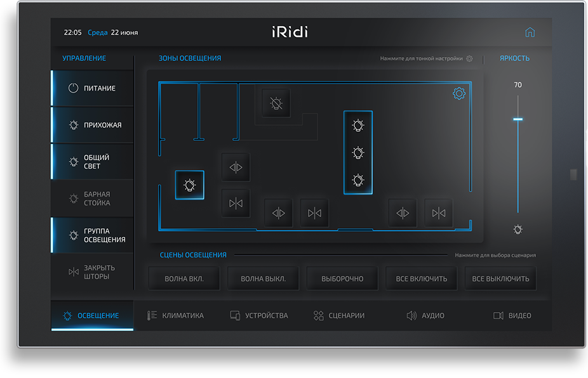
Task: Click the bottom center curtain-open icon
Action: click(278, 213)
